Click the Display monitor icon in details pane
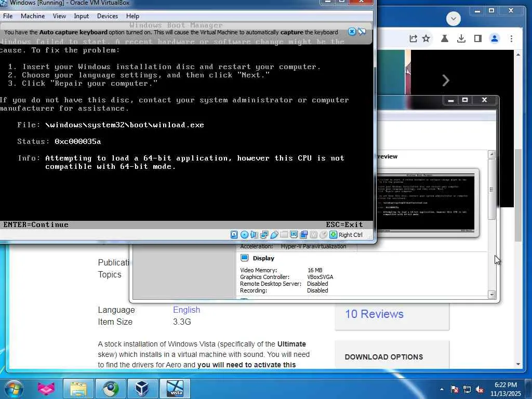532x399 pixels. tap(244, 258)
